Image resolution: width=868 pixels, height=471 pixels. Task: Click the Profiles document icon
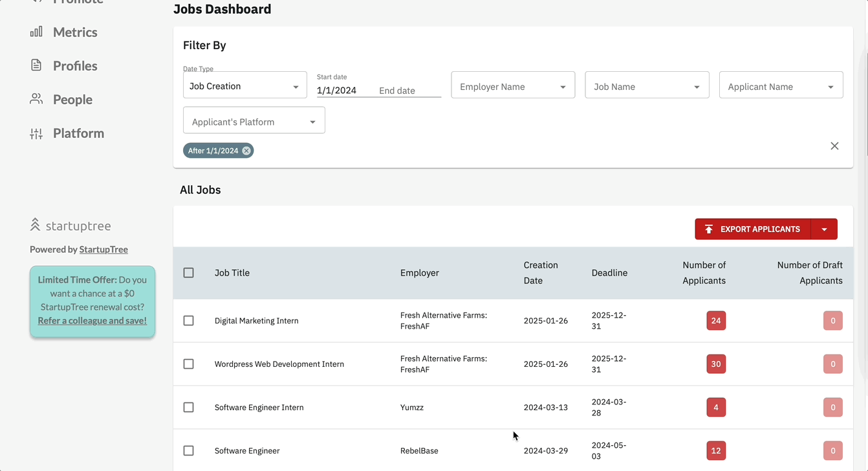click(x=36, y=65)
